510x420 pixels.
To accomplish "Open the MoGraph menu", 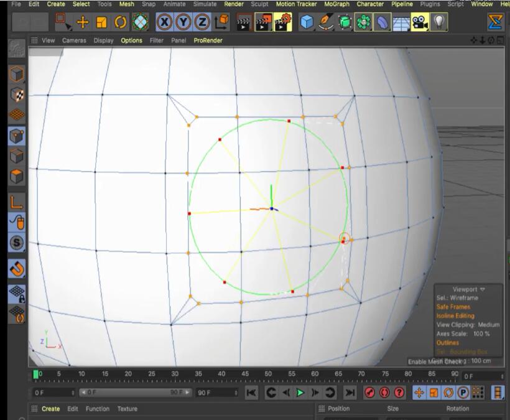I will (337, 4).
